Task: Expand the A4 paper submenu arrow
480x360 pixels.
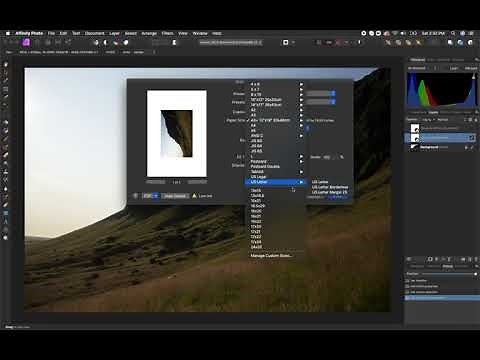Action: [301, 125]
